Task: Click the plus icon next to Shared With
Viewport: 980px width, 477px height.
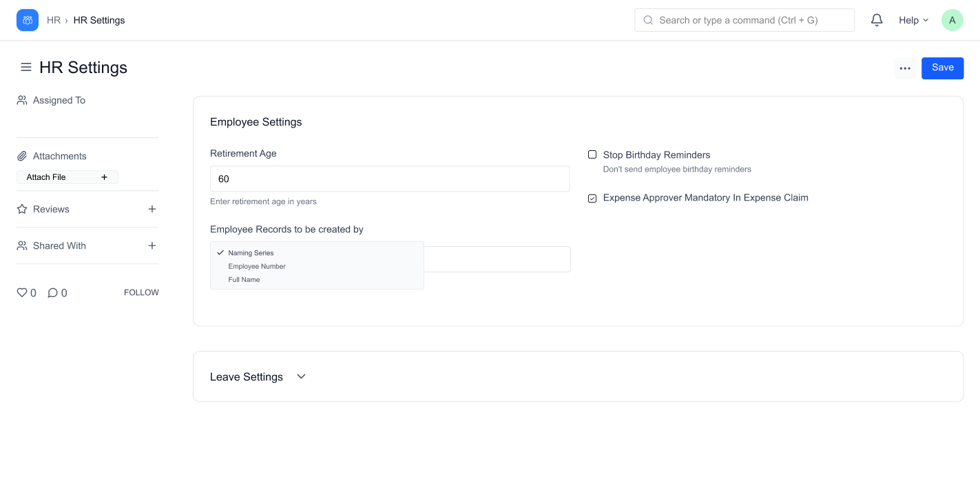Action: click(152, 245)
